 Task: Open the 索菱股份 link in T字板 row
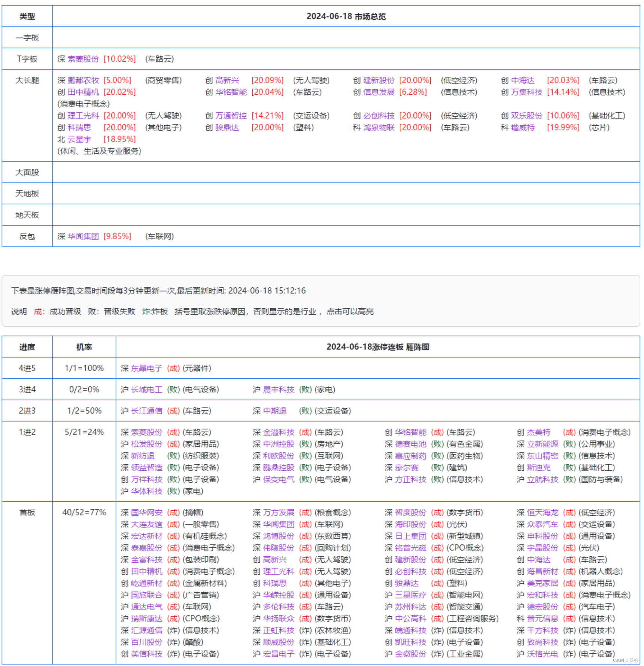pos(83,59)
